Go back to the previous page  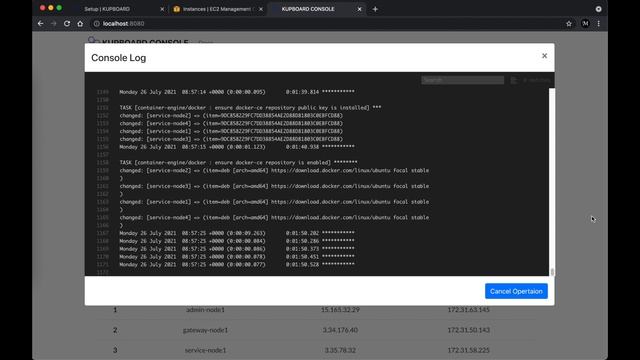40,24
